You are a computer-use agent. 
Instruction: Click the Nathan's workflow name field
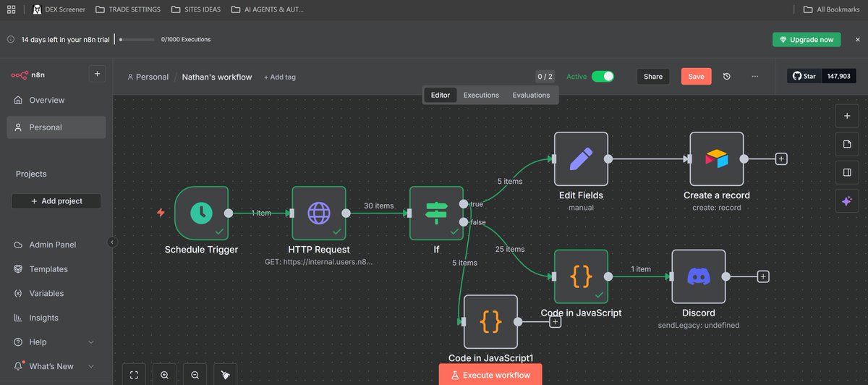[217, 77]
